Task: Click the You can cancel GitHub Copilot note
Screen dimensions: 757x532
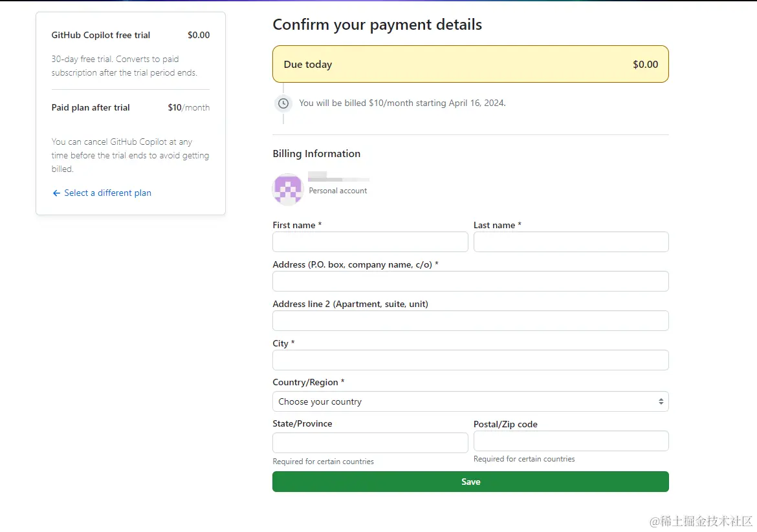Action: pyautogui.click(x=130, y=155)
